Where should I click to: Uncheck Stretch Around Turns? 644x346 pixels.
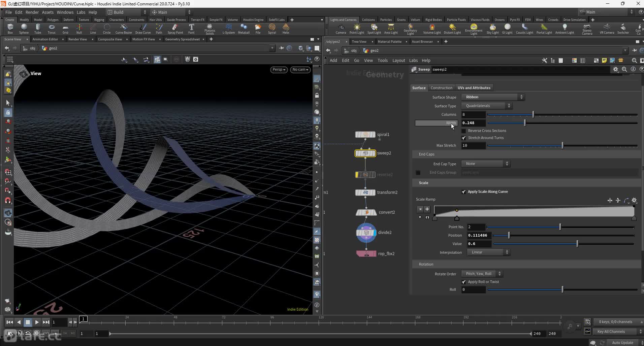[x=464, y=138]
